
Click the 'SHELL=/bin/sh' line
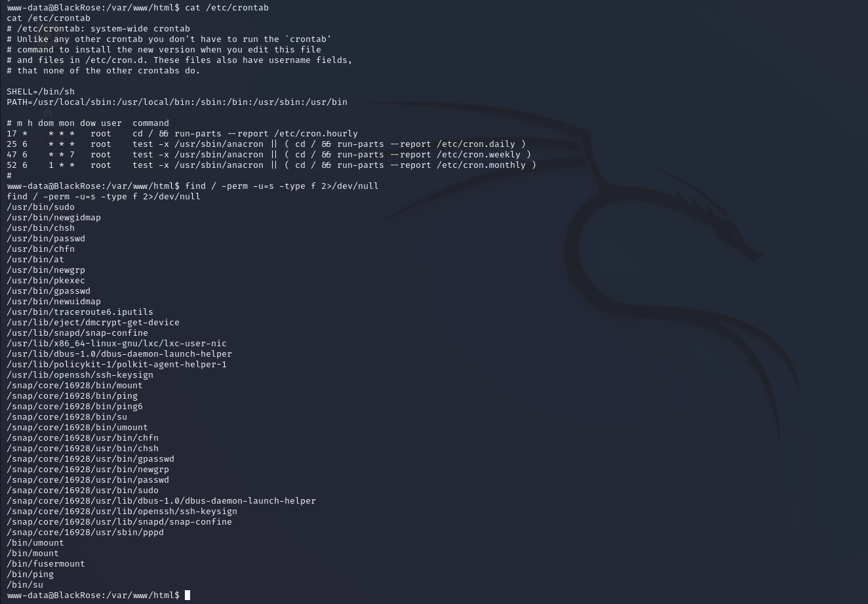tap(41, 91)
